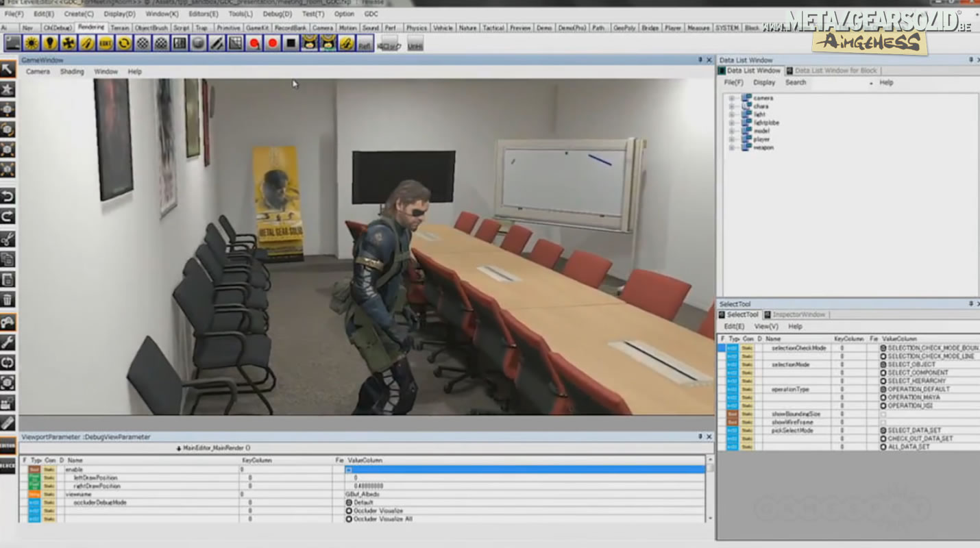Select ALL_DATA_SET radio option
The height and width of the screenshot is (548, 980).
(883, 447)
